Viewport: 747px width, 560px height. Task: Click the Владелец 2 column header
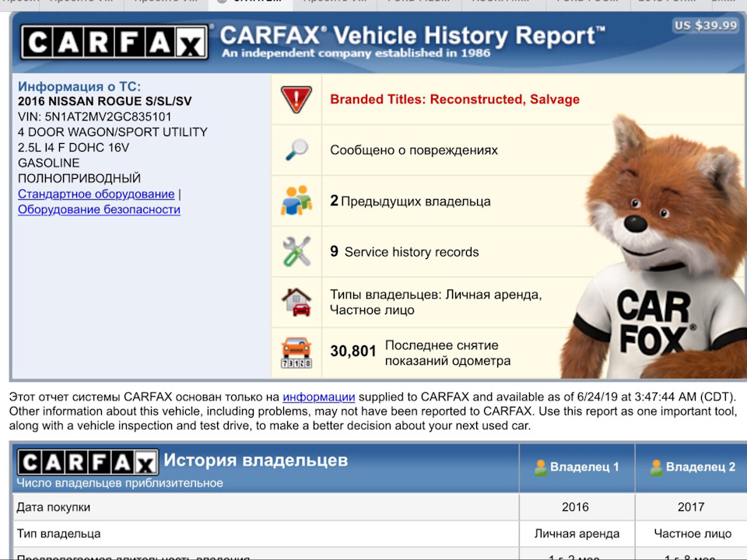tap(691, 467)
